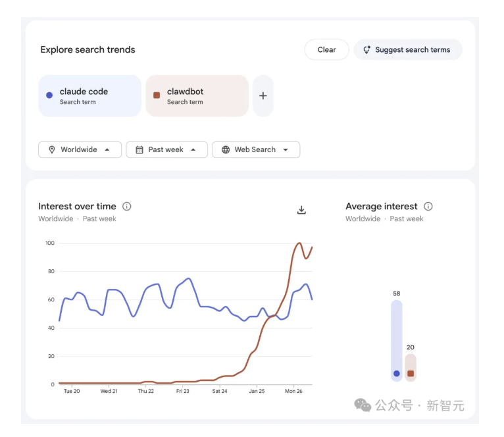This screenshot has height=437, width=504.
Task: Click the brown clawdbot color square
Action: point(157,95)
